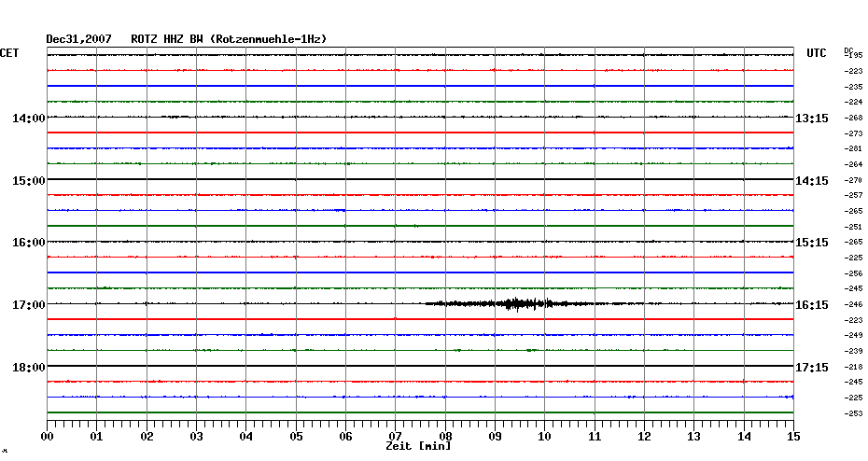This screenshot has width=868, height=461.
Task: Click the DC offset value -270
Action: pos(853,180)
